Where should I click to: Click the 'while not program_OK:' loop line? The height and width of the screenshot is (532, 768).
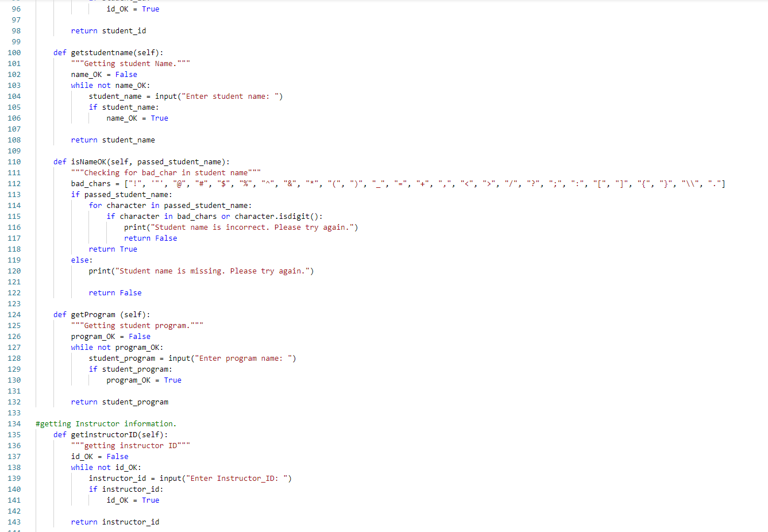coord(117,348)
